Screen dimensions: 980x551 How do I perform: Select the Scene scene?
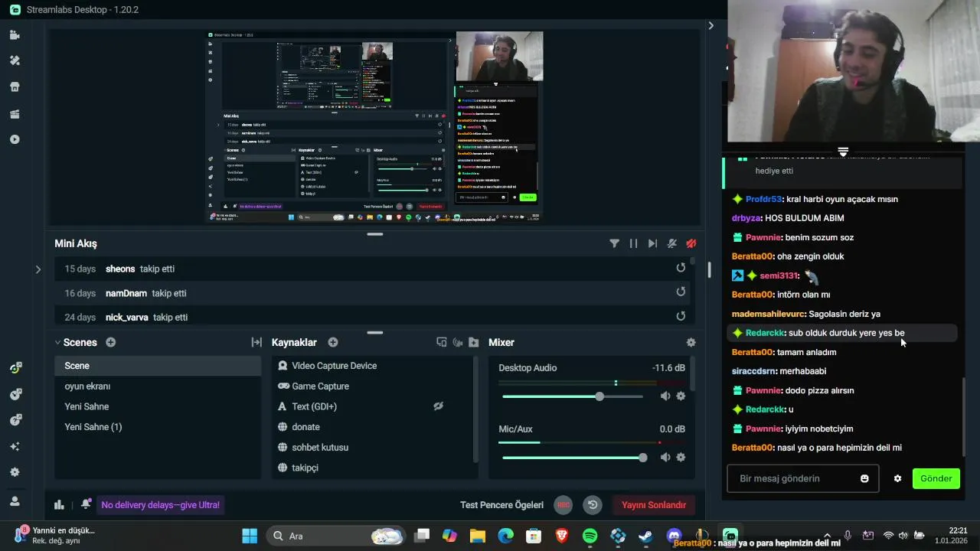(x=158, y=366)
